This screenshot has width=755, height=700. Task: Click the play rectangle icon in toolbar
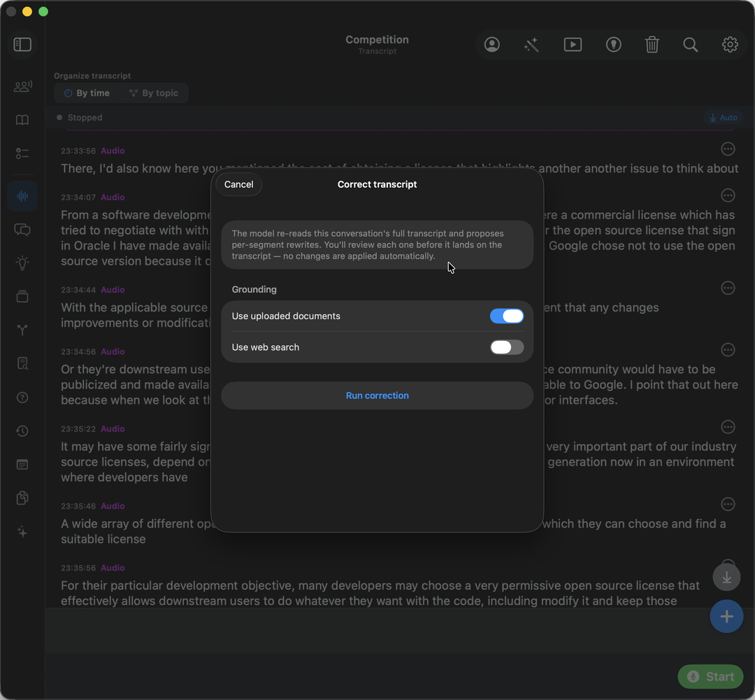pyautogui.click(x=573, y=45)
